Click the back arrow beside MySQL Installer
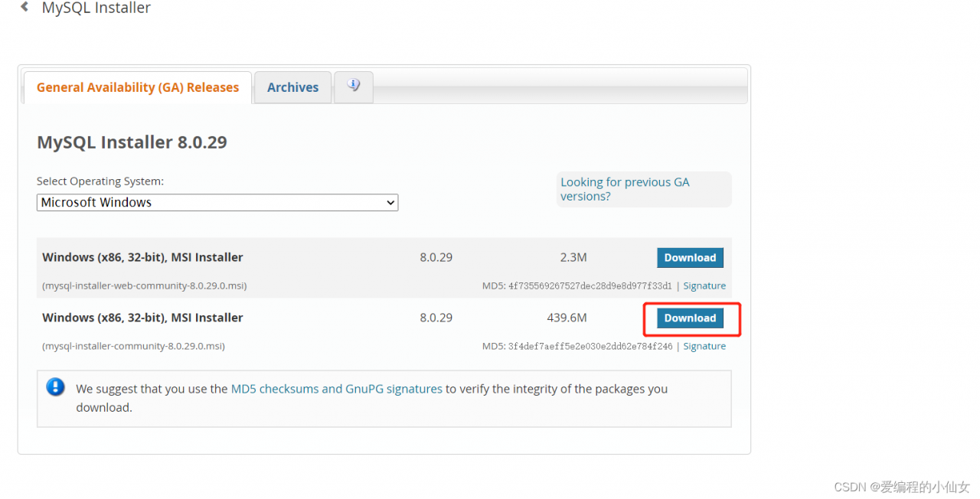The image size is (980, 499). [24, 7]
